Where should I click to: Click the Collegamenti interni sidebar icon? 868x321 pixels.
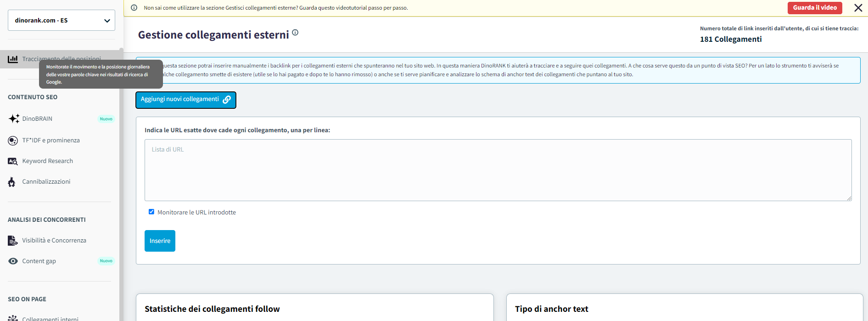(13, 318)
